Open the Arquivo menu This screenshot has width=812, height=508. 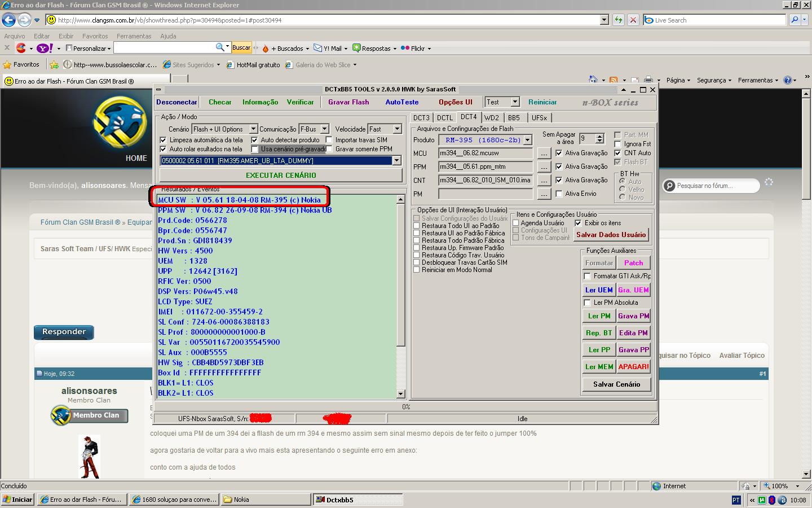[x=15, y=36]
